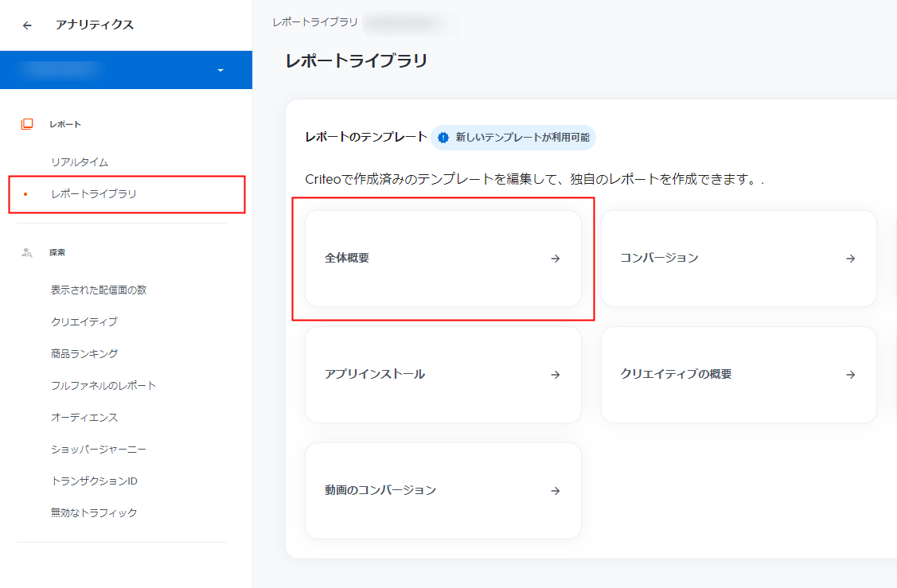
Task: View 無効なトラフィック report
Action: (x=94, y=513)
